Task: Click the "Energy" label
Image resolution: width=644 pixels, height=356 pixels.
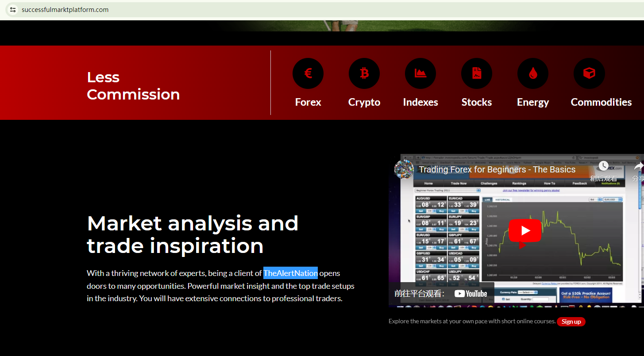Action: [533, 102]
